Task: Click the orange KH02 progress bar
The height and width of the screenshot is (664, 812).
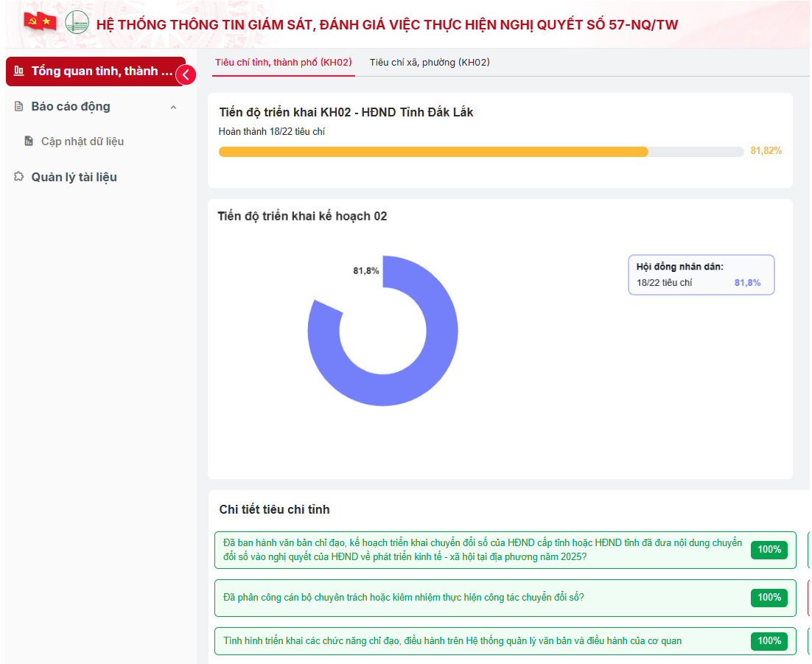Action: coord(433,152)
